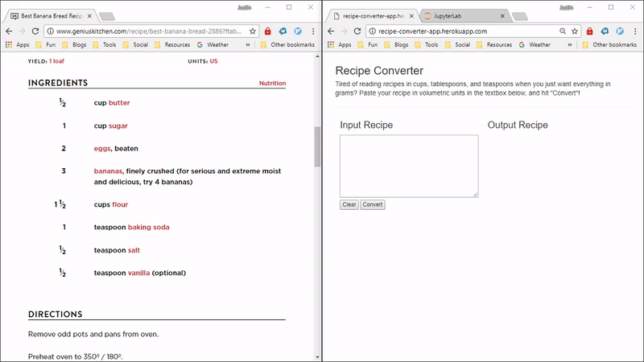Open the Nutrition link beside Ingredients heading

pyautogui.click(x=272, y=84)
